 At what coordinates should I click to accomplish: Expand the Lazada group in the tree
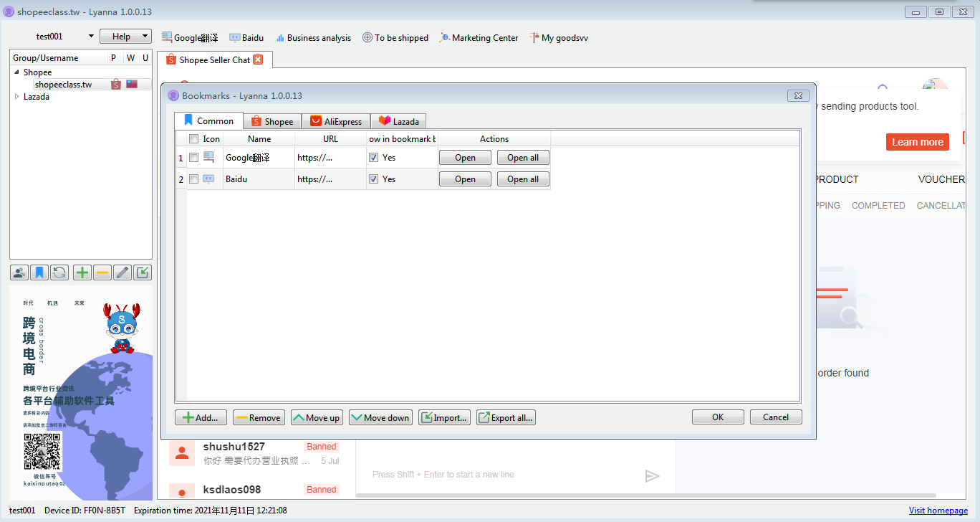[x=16, y=97]
